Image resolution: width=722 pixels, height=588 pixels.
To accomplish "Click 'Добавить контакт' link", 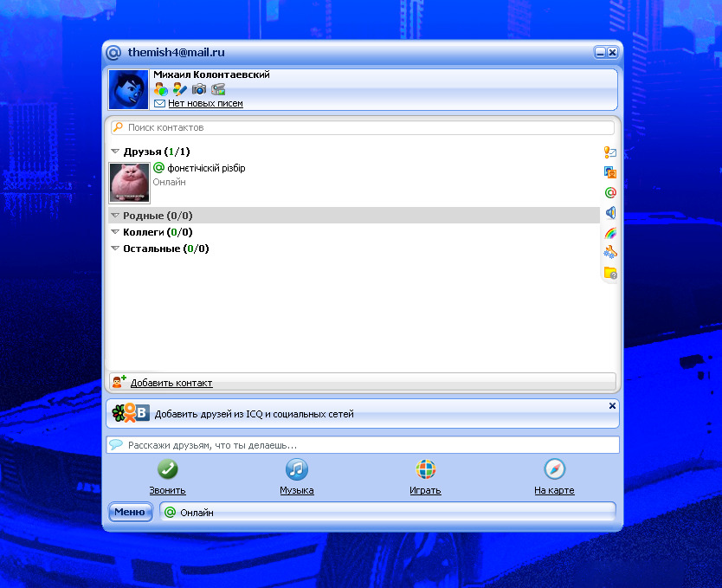I will (x=171, y=383).
